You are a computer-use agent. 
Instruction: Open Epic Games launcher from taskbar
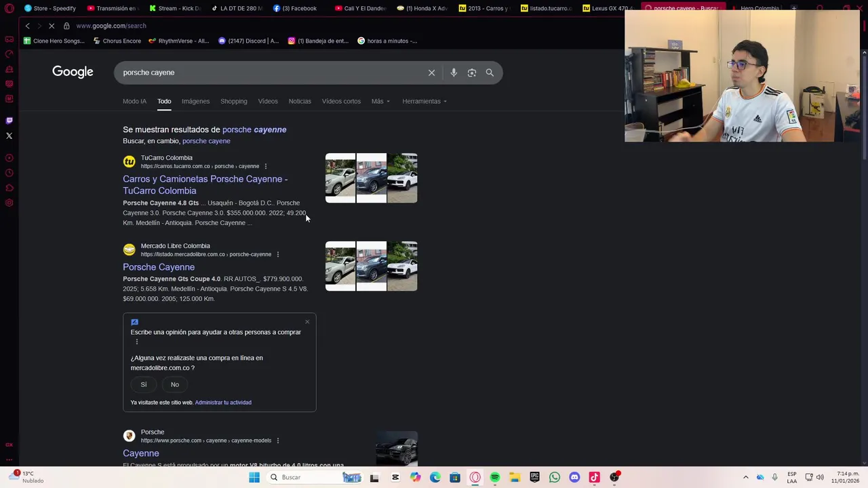[x=534, y=477]
